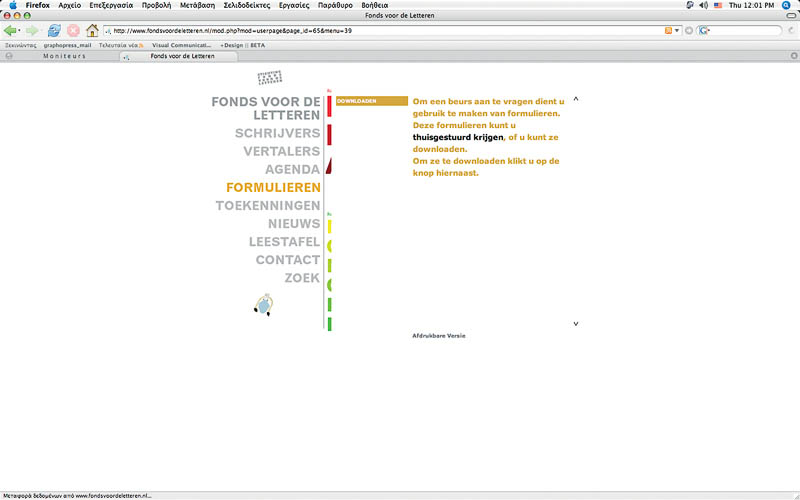
Task: Open the NIEUWS section
Action: [x=294, y=224]
